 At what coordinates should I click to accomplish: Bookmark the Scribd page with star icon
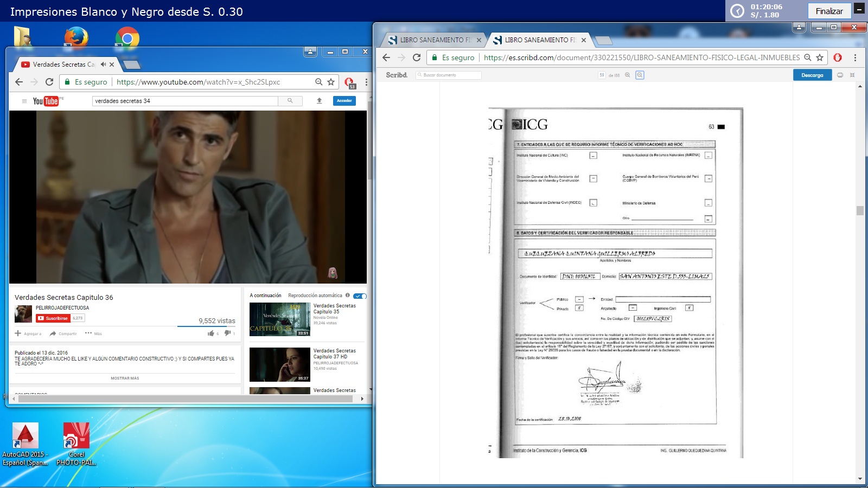[x=820, y=57]
